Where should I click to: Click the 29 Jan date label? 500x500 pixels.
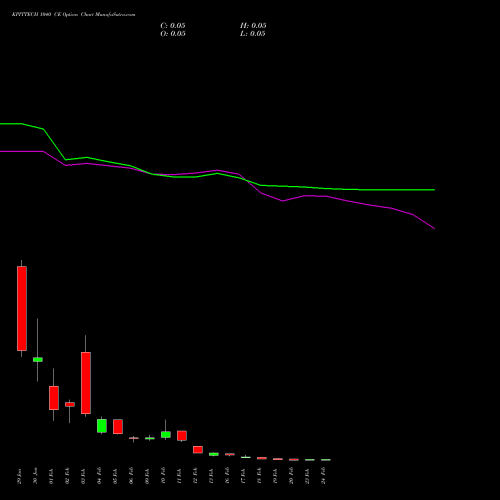click(20, 476)
